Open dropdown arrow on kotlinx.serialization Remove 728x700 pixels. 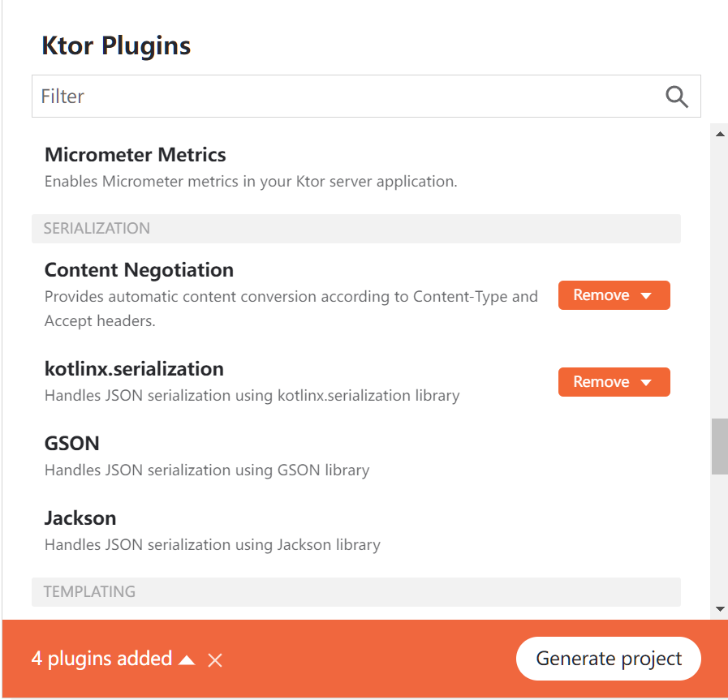647,383
